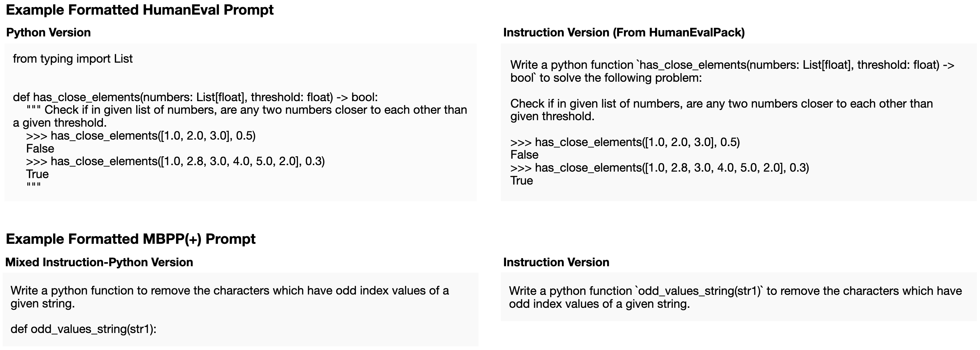Click the "False" output in the Python Version block
Image resolution: width=980 pixels, height=350 pixels.
pos(40,149)
